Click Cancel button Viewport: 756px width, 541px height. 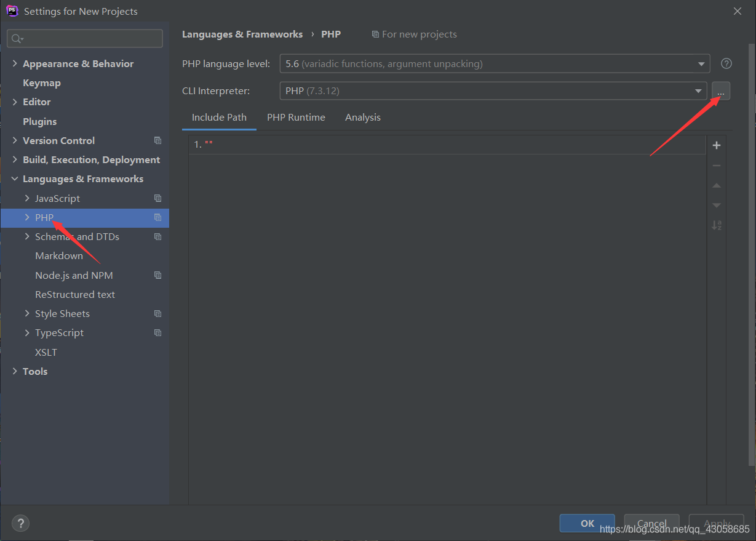click(652, 523)
